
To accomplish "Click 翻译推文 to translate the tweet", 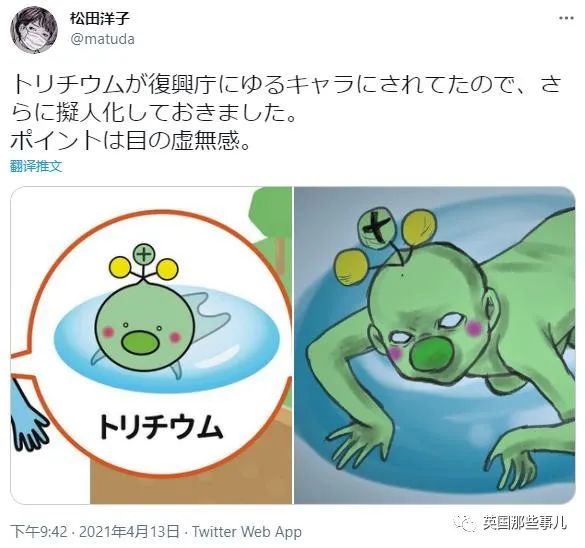I will [x=36, y=166].
